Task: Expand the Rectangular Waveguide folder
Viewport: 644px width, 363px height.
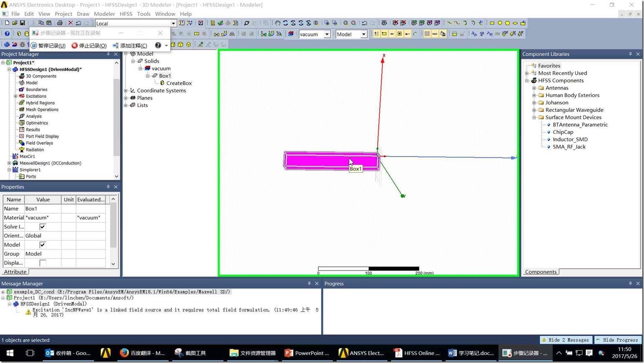Action: pos(534,110)
